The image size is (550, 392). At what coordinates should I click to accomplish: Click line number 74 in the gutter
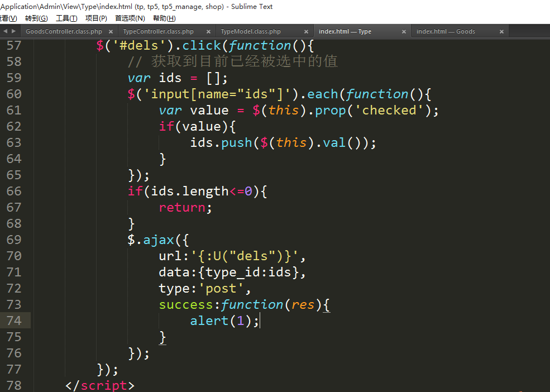tap(14, 321)
